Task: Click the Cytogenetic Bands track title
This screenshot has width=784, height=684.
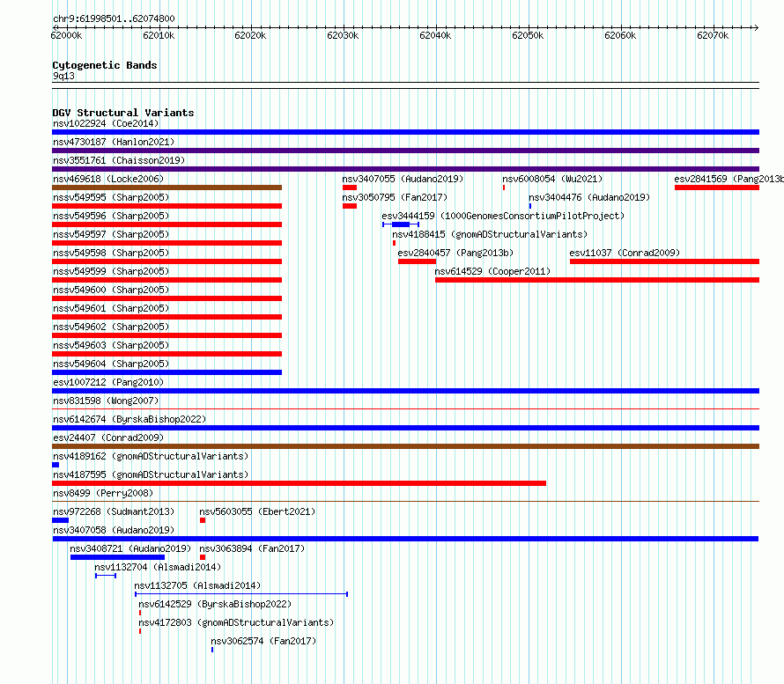Action: (105, 65)
